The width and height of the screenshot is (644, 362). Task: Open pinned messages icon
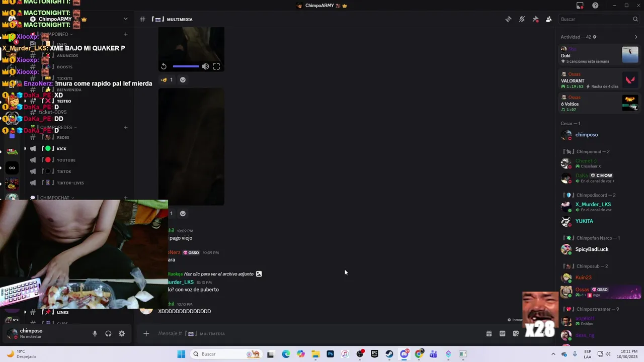[x=535, y=19]
